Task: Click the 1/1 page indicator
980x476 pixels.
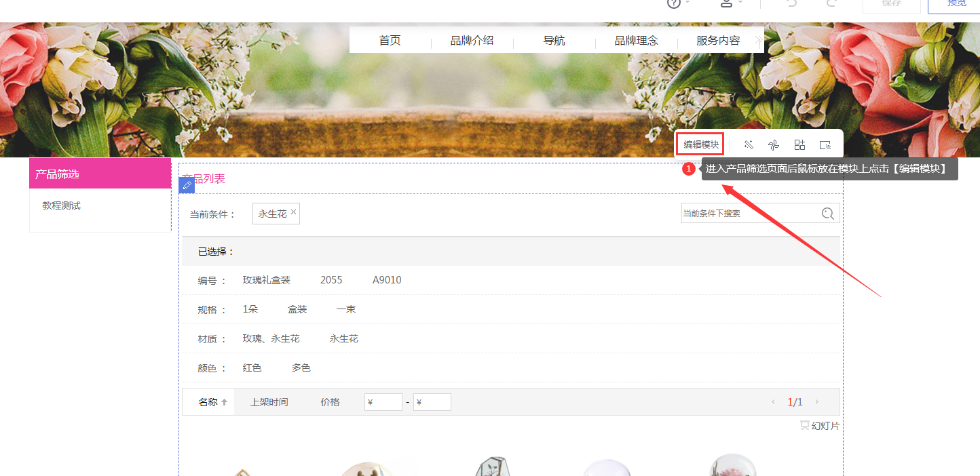Action: [x=795, y=402]
